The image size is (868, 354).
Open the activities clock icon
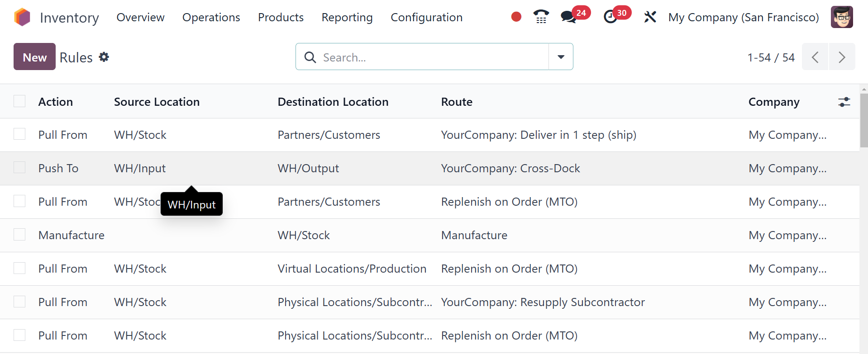610,17
